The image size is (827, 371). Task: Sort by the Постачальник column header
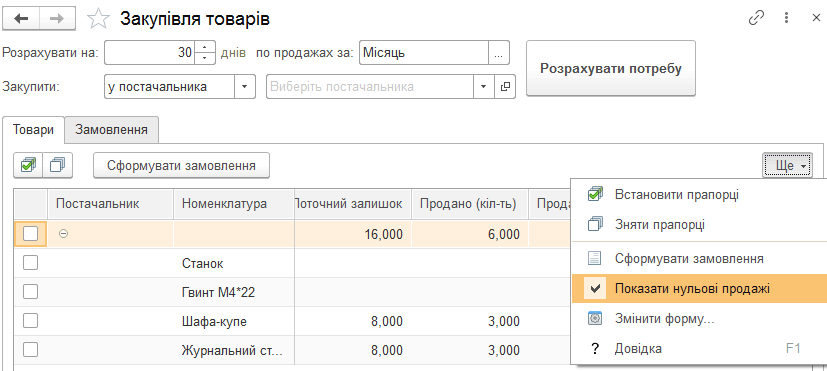[x=110, y=204]
